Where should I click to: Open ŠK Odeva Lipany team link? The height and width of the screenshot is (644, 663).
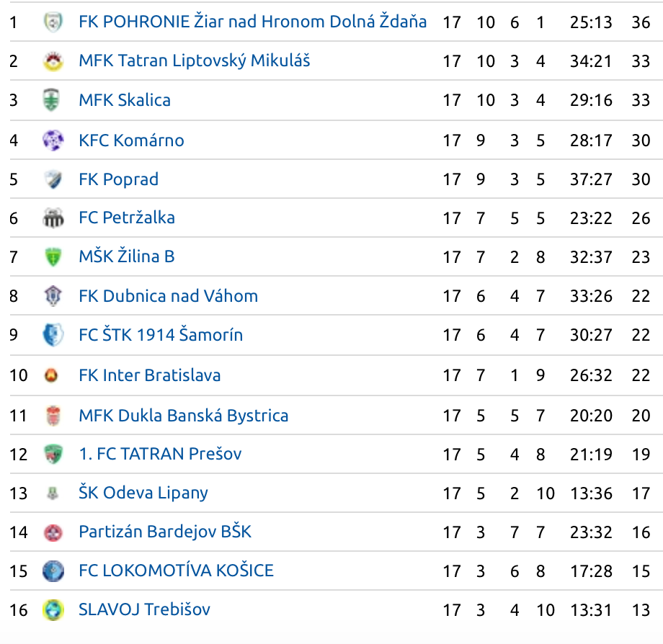tap(143, 493)
